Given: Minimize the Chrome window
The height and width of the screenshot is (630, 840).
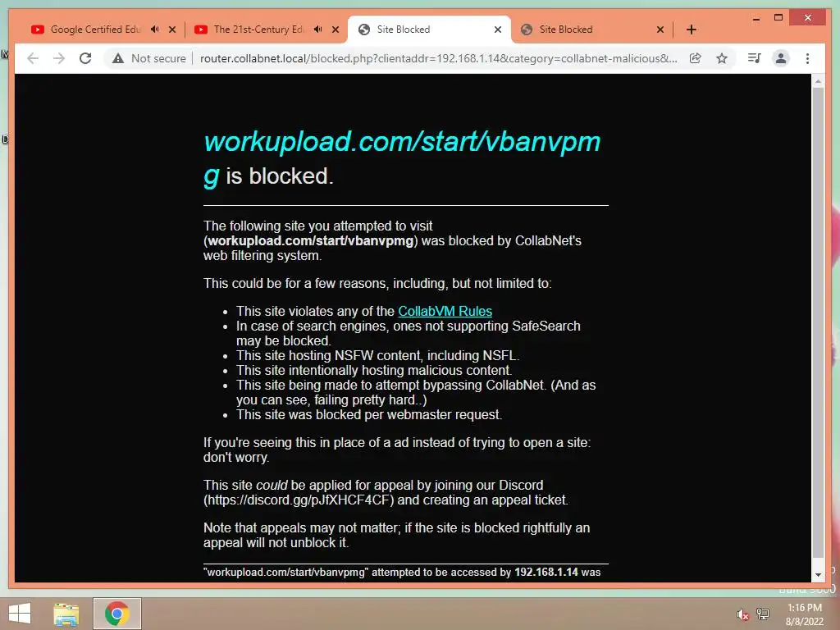Looking at the screenshot, I should click(x=756, y=18).
